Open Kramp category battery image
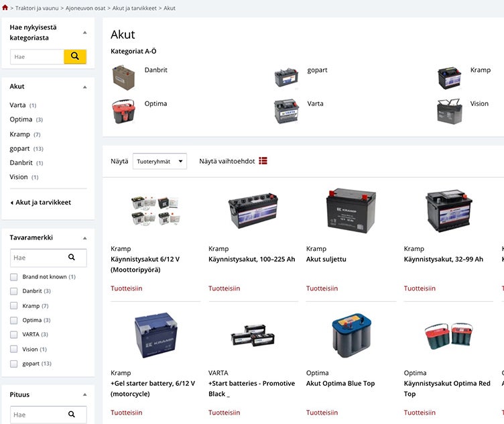Image resolution: width=504 pixels, height=424 pixels. [x=449, y=78]
